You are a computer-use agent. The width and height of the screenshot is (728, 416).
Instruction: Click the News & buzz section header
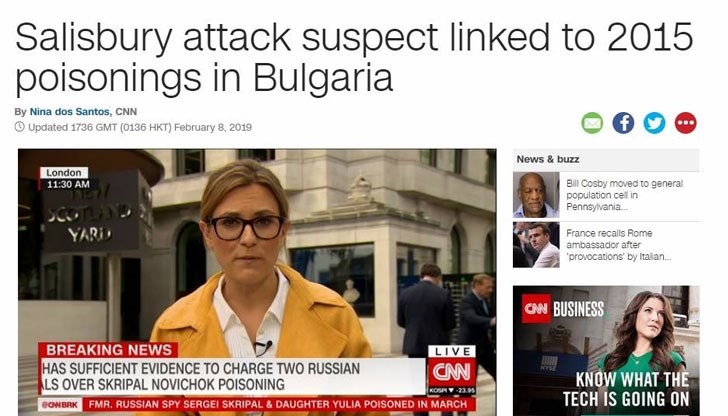coord(606,159)
